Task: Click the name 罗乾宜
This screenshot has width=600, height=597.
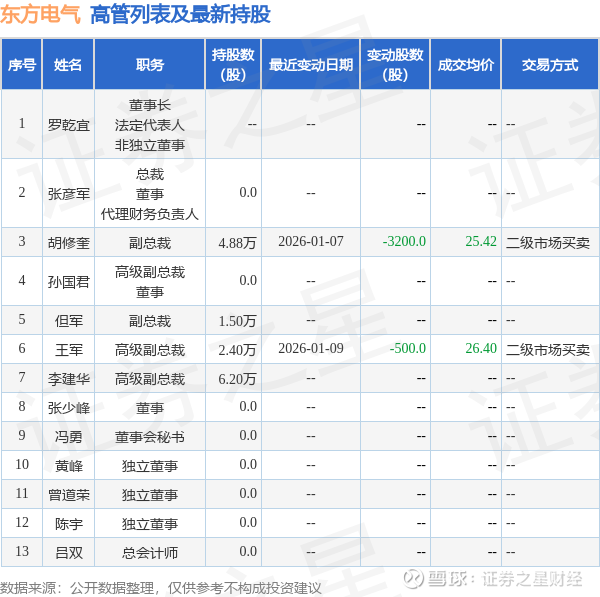Action: tap(68, 125)
